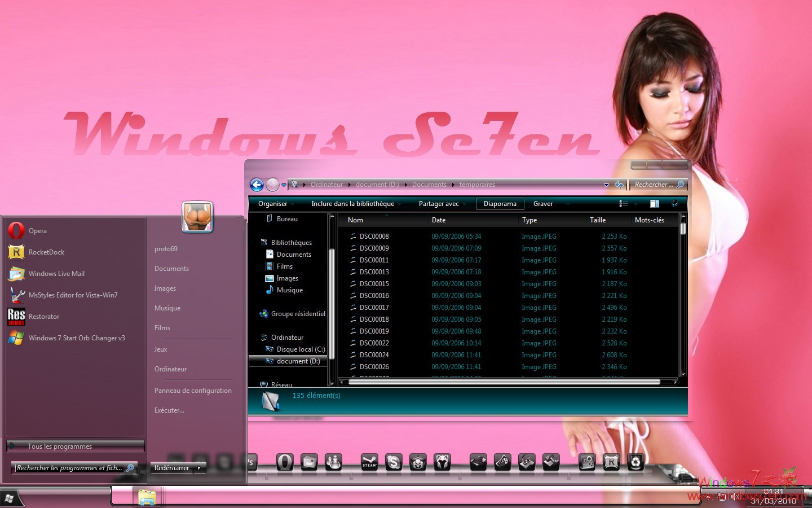Select Groupe résidentiel in navigation pane
Image resolution: width=812 pixels, height=508 pixels.
click(x=298, y=313)
